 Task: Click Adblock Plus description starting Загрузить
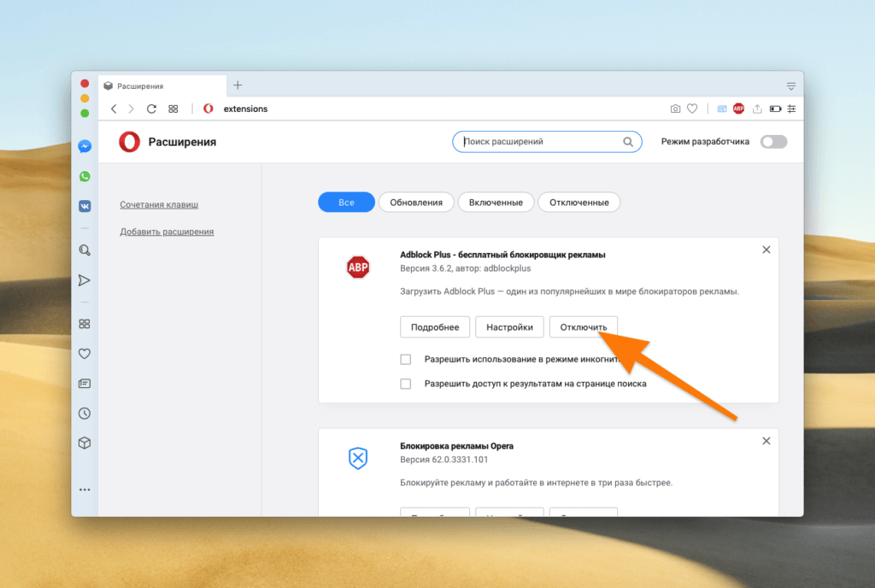[569, 291]
